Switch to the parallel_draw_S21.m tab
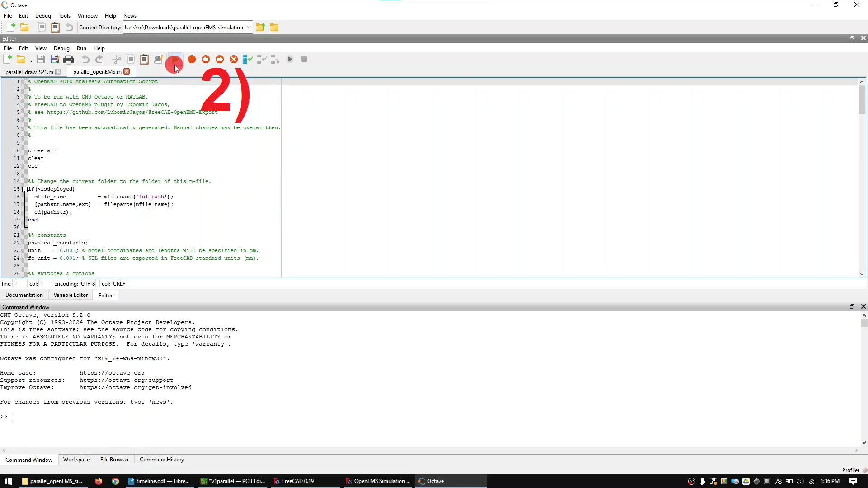This screenshot has width=868, height=488. [29, 72]
